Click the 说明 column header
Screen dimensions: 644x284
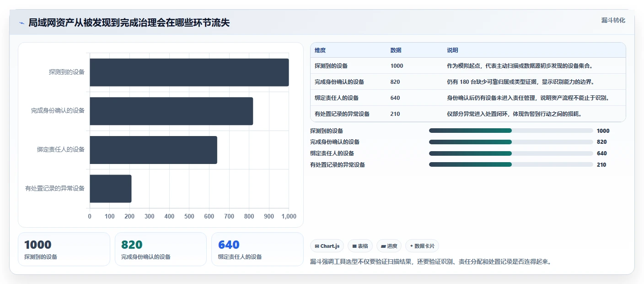[452, 50]
